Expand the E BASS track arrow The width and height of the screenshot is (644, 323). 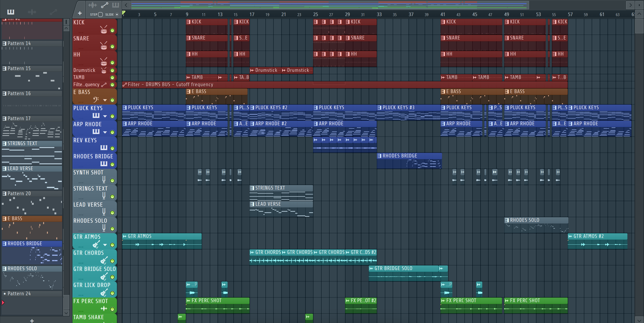(x=105, y=100)
